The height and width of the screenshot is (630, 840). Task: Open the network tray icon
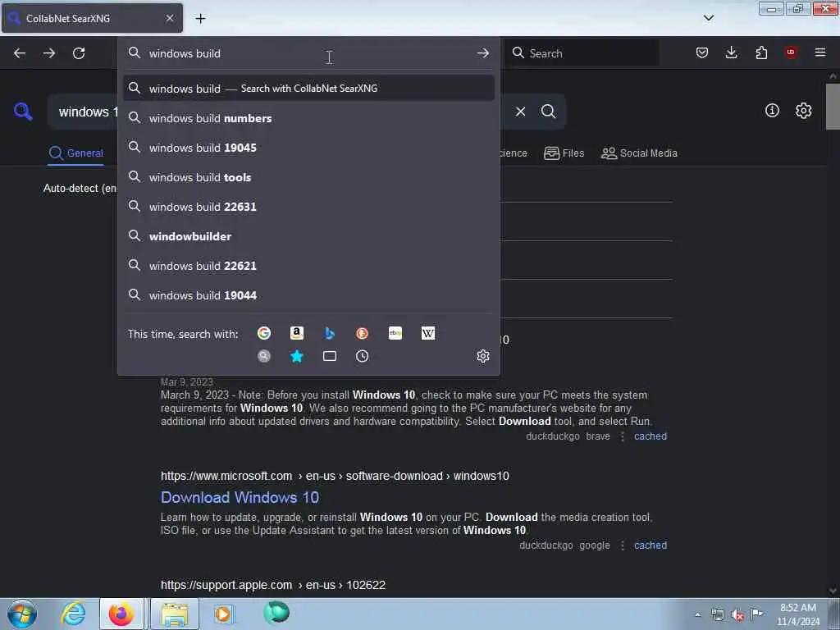click(717, 615)
